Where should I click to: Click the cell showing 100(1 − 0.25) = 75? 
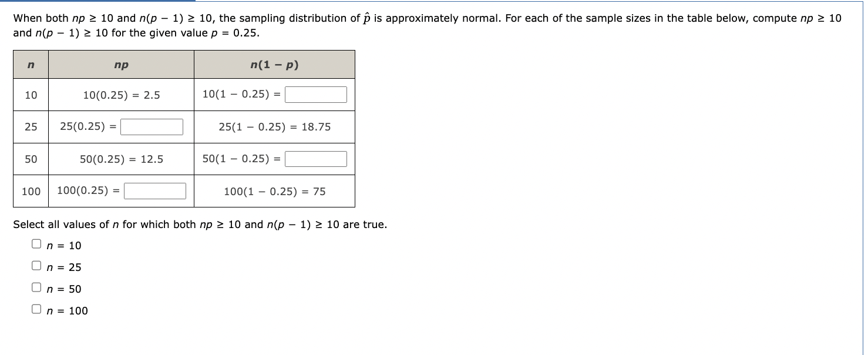(275, 190)
